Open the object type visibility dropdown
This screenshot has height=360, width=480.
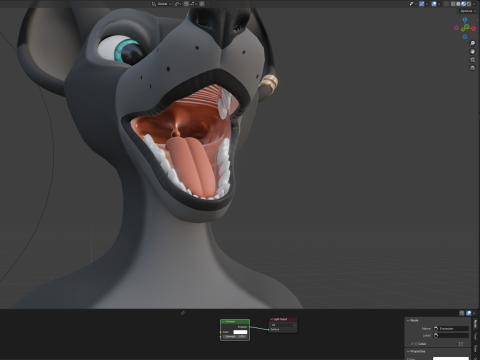point(413,4)
